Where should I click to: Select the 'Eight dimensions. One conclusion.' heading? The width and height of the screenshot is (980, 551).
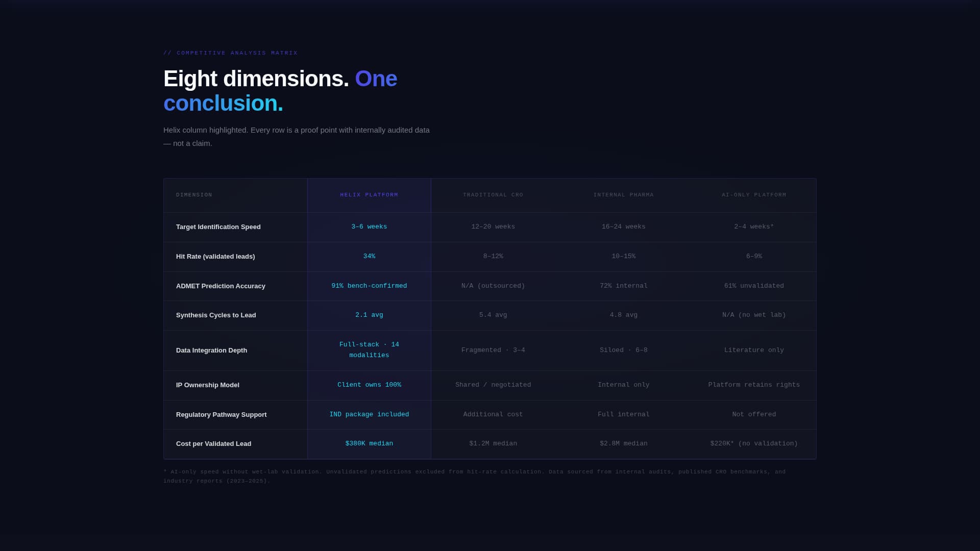[280, 91]
